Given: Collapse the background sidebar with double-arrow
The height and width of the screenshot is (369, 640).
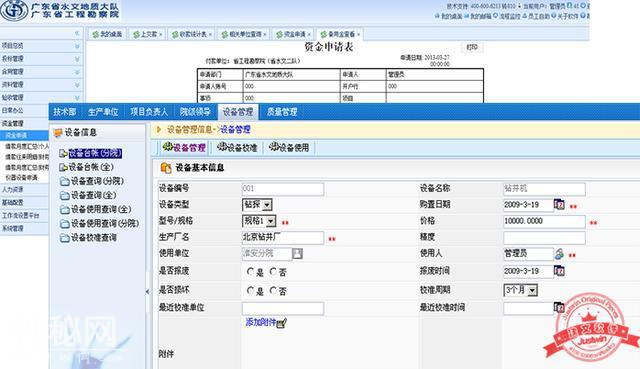Looking at the screenshot, I should point(77,33).
